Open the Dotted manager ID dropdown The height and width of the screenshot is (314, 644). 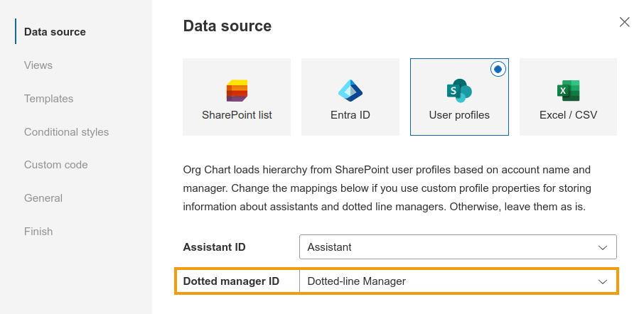coord(458,281)
